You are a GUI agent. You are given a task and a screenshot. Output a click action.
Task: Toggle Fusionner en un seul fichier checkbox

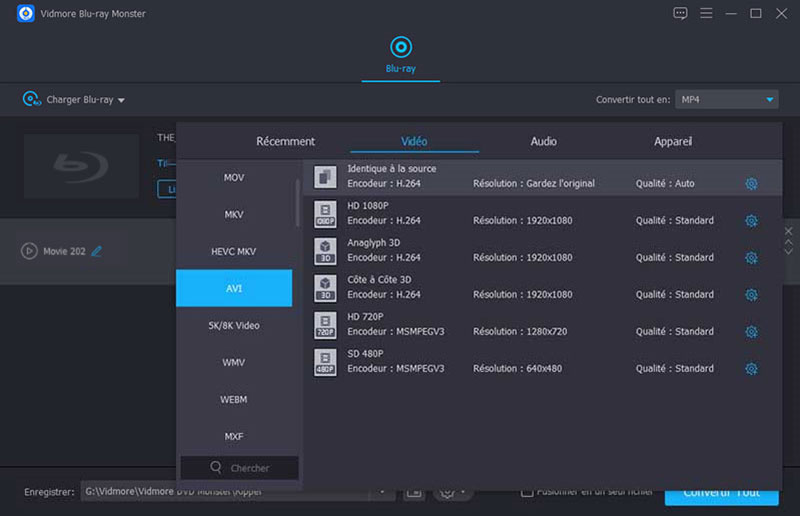pos(527,491)
